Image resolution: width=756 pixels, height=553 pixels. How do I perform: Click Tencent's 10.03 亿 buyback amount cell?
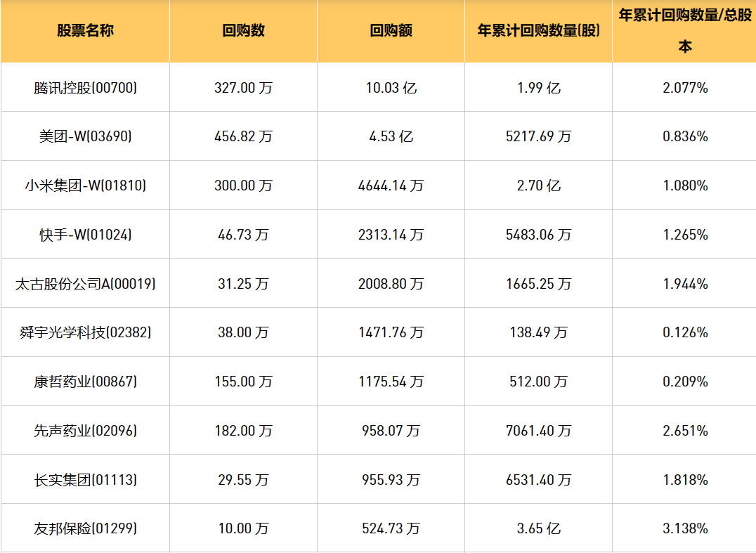[x=391, y=88]
